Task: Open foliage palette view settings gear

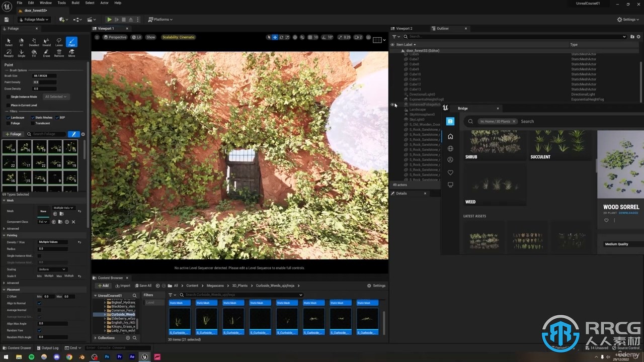Action: pos(83,134)
